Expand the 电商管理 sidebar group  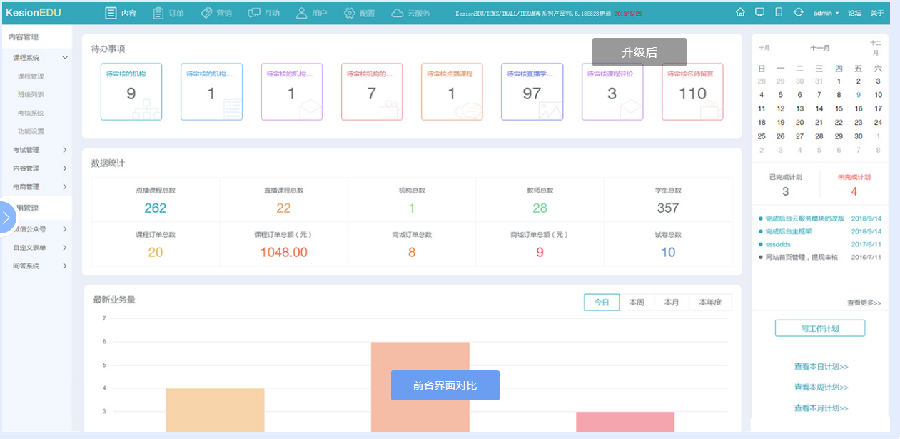pyautogui.click(x=65, y=186)
